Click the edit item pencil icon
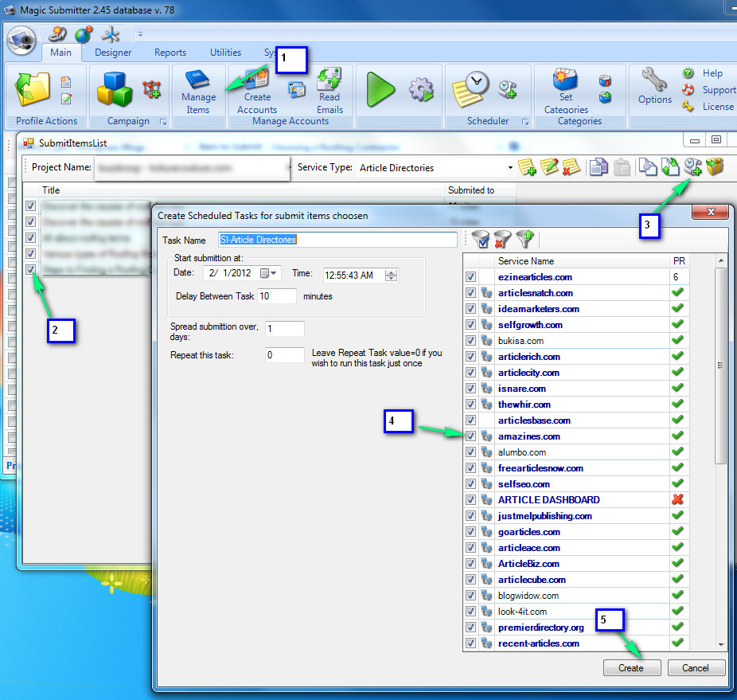Screen dimensions: 737x700 coord(549,167)
